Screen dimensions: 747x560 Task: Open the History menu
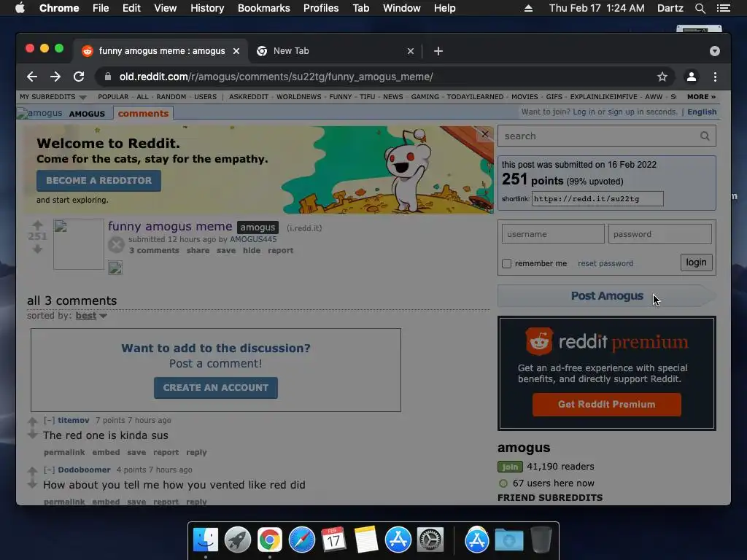pyautogui.click(x=207, y=8)
